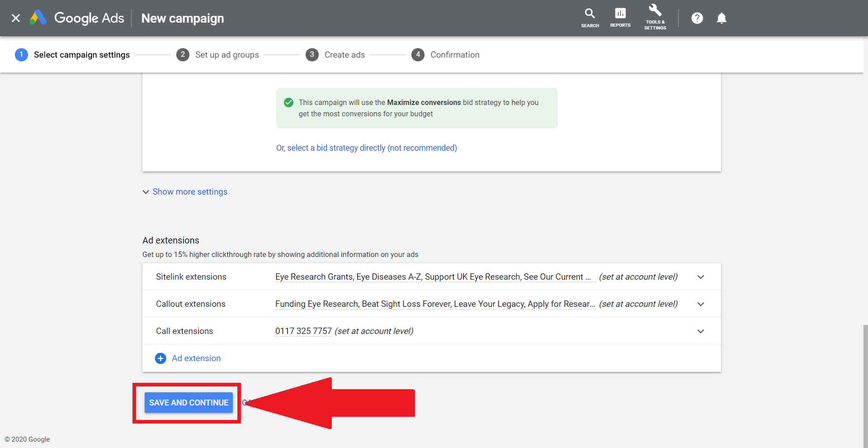Expand the Callout extensions row chevron
This screenshot has width=868, height=448.
[701, 304]
